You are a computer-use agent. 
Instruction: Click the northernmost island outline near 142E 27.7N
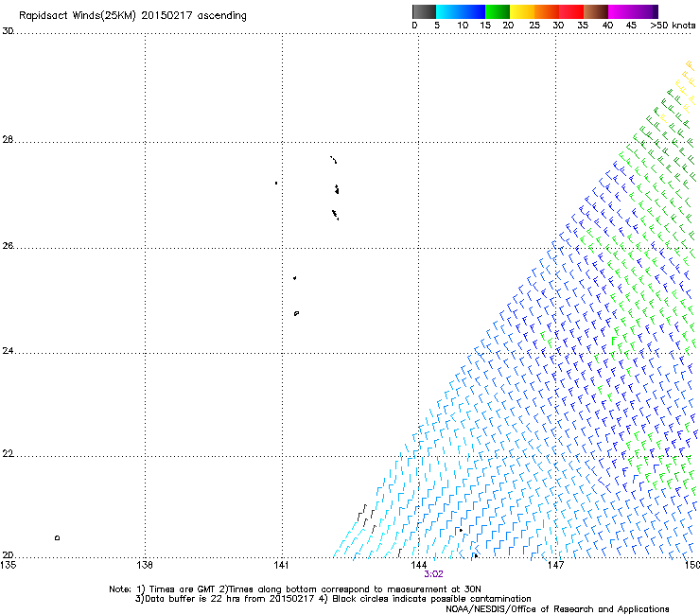click(x=334, y=160)
